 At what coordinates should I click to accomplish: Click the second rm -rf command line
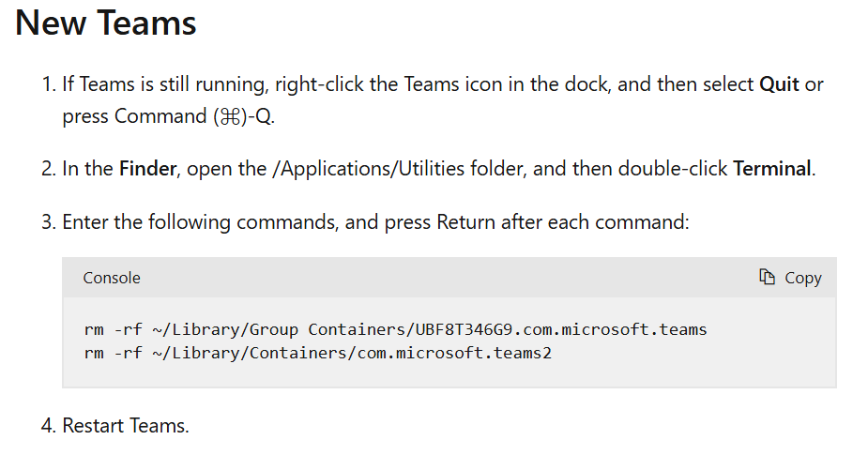(318, 353)
